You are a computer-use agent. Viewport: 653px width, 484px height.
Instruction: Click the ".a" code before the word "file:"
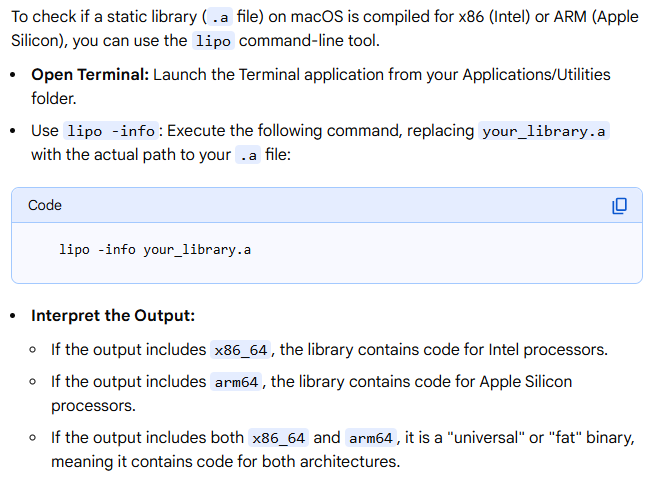pos(249,156)
